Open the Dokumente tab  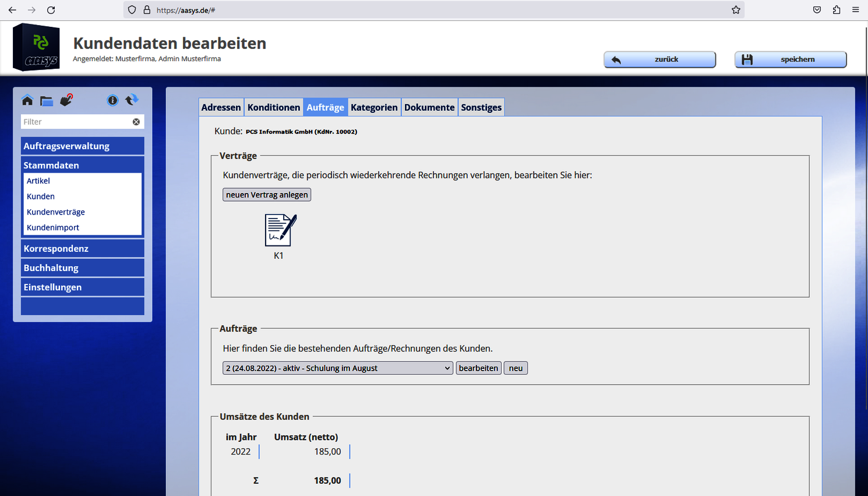tap(429, 107)
